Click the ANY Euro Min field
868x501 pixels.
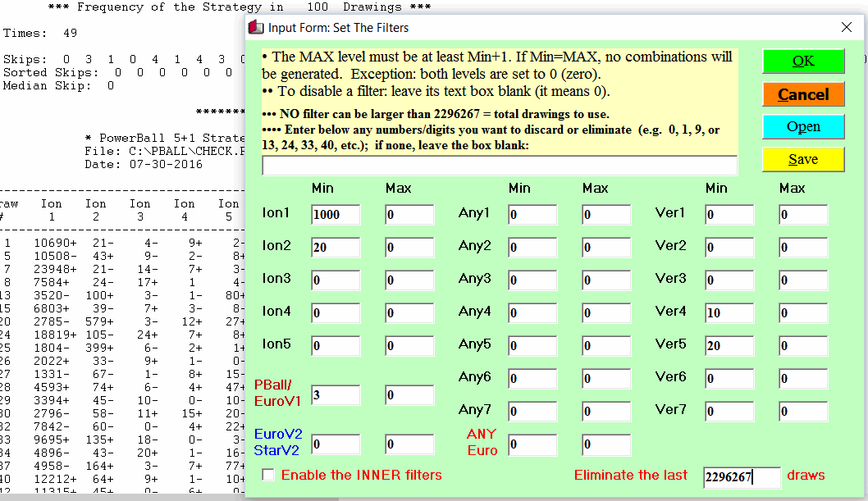point(532,444)
